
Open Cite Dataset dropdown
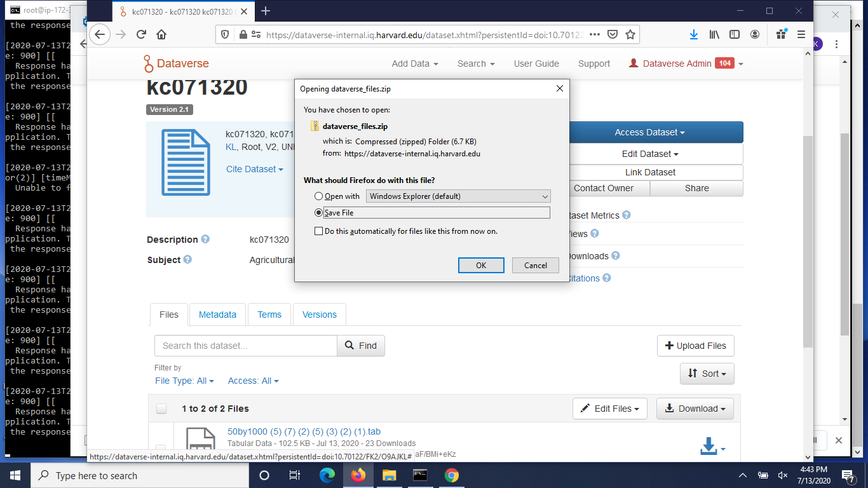[255, 169]
